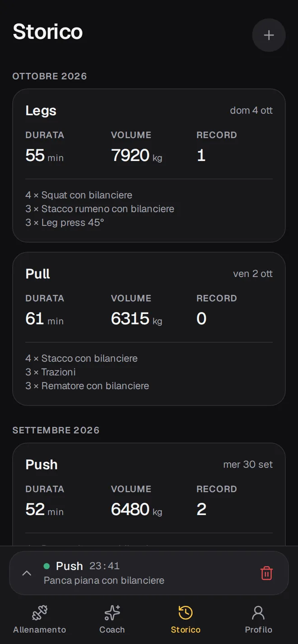Tap the Legs record count
The width and height of the screenshot is (298, 644).
[201, 156]
